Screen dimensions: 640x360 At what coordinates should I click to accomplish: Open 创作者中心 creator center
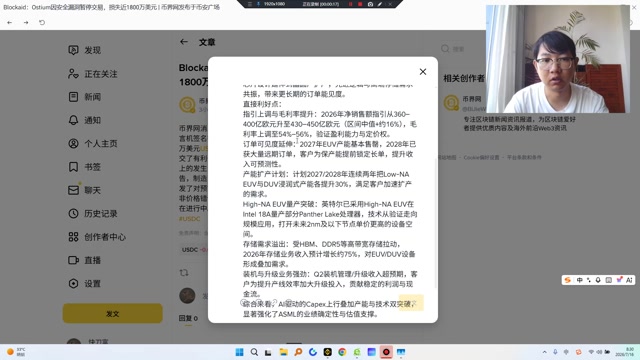point(97,237)
